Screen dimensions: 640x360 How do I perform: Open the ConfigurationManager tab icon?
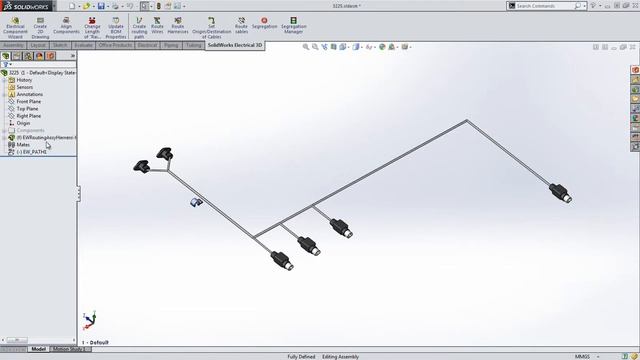[28, 56]
